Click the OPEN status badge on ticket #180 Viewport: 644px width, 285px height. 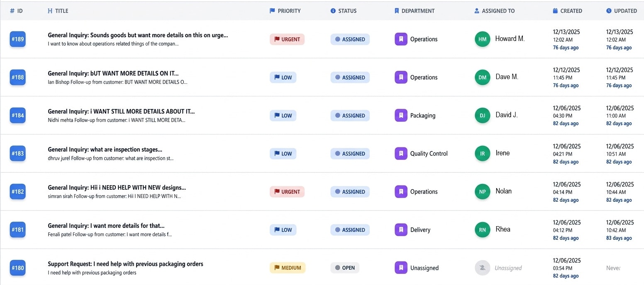(345, 268)
